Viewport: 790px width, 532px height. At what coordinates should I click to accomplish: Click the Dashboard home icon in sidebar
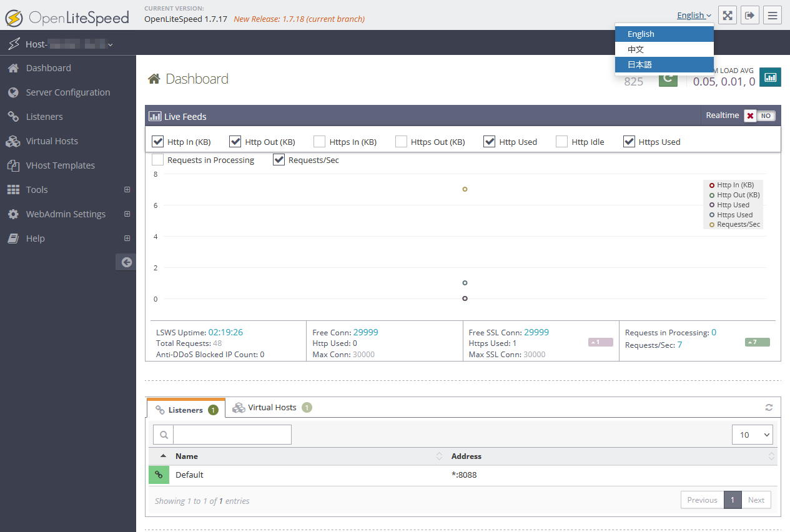click(12, 68)
